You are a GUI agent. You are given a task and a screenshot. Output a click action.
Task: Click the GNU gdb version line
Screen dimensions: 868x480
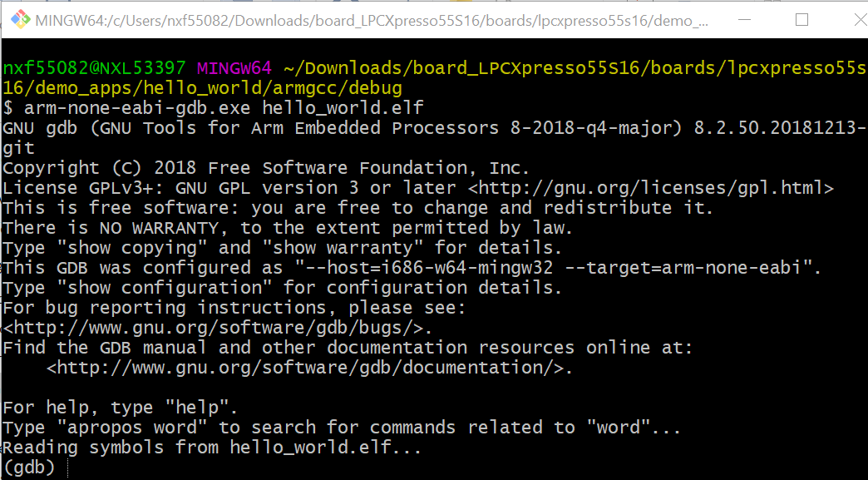point(432,128)
